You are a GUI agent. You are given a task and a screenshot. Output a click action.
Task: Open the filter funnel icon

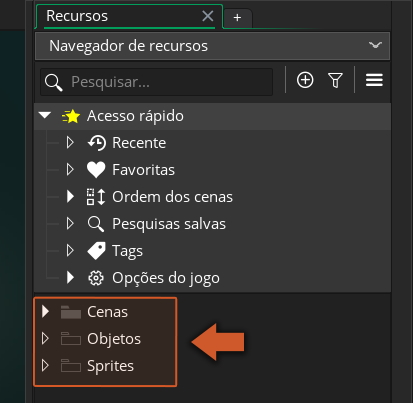[x=335, y=80]
